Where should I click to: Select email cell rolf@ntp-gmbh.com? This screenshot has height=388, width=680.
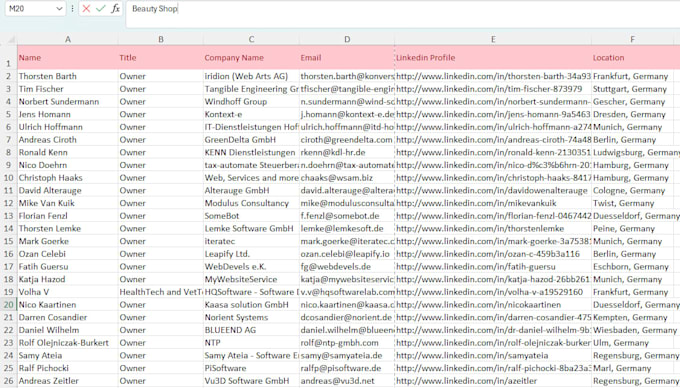pyautogui.click(x=347, y=343)
